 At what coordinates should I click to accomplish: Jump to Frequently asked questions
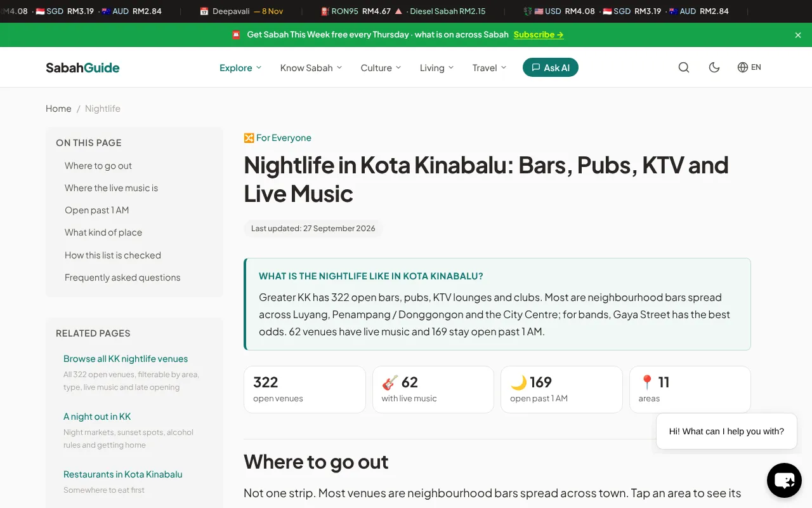coord(122,277)
